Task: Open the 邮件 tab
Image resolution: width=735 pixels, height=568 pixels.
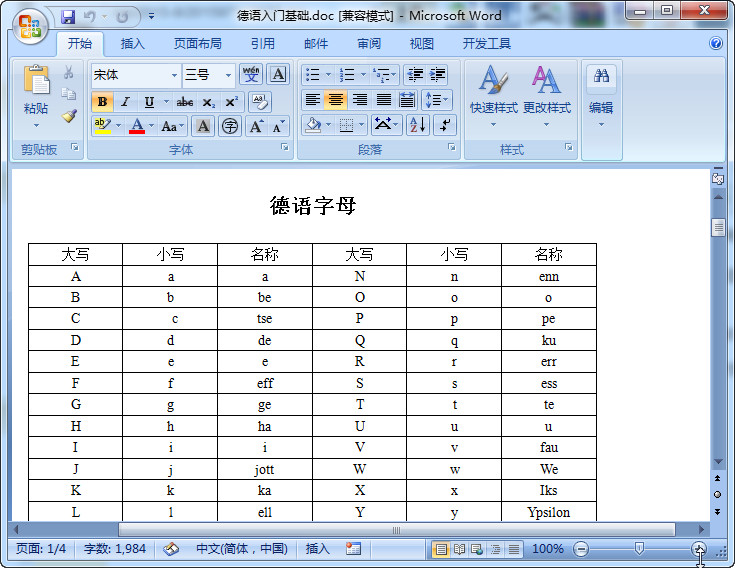Action: point(316,44)
